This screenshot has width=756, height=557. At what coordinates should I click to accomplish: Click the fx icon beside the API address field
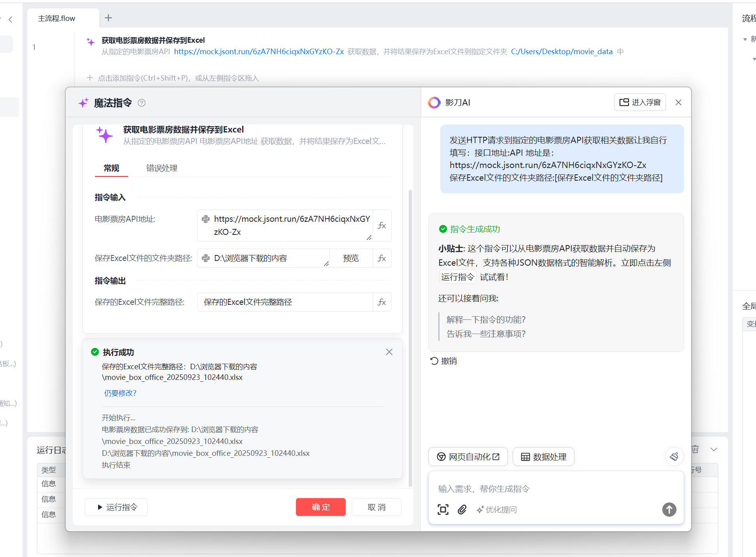(382, 225)
